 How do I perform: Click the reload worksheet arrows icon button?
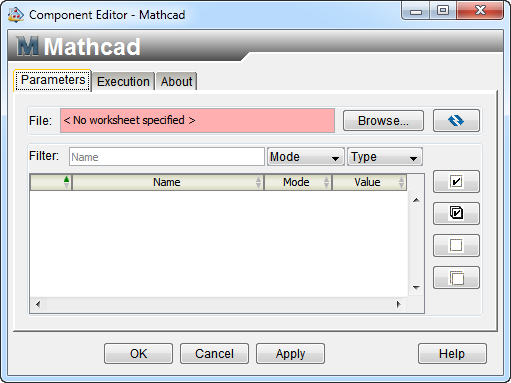click(x=456, y=120)
